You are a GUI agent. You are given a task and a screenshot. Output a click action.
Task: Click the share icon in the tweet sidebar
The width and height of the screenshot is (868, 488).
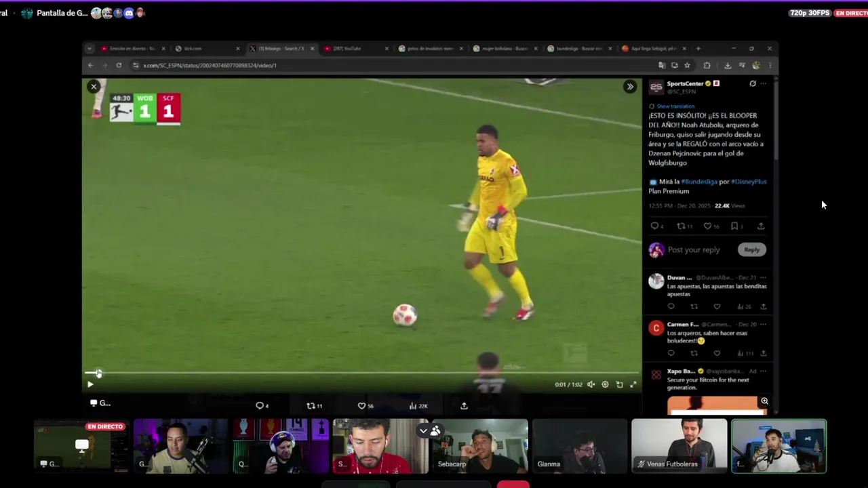tap(761, 226)
